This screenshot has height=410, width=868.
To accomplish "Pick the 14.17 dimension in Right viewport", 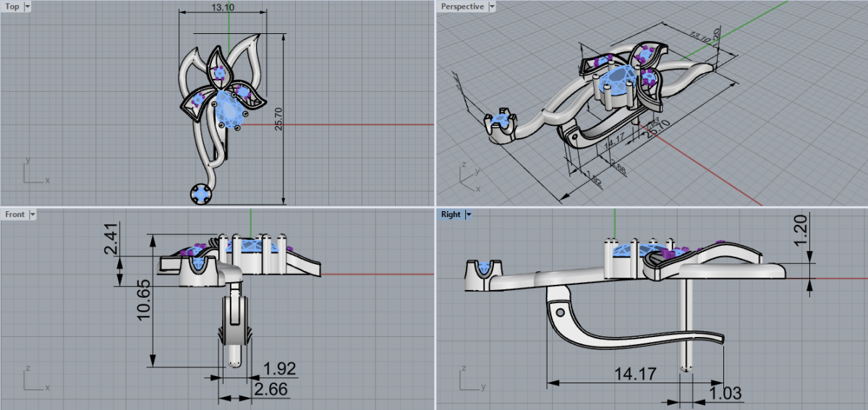I will click(634, 375).
